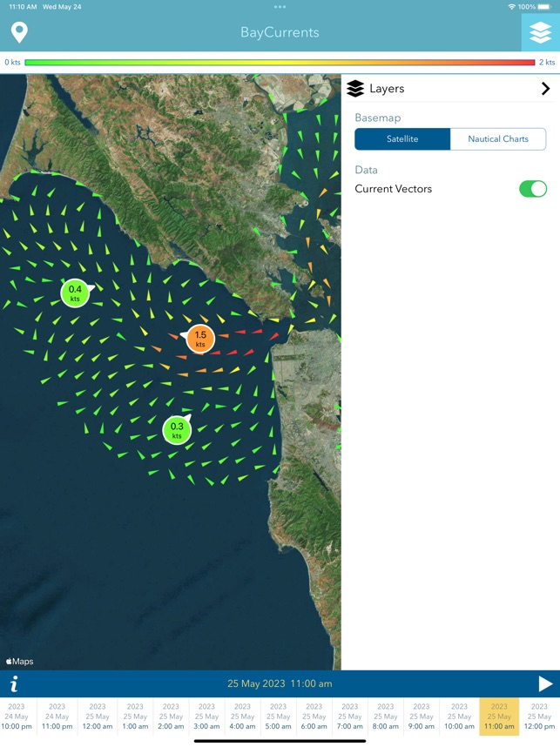Click the 0 kts scale label
The image size is (560, 747).
(x=12, y=63)
